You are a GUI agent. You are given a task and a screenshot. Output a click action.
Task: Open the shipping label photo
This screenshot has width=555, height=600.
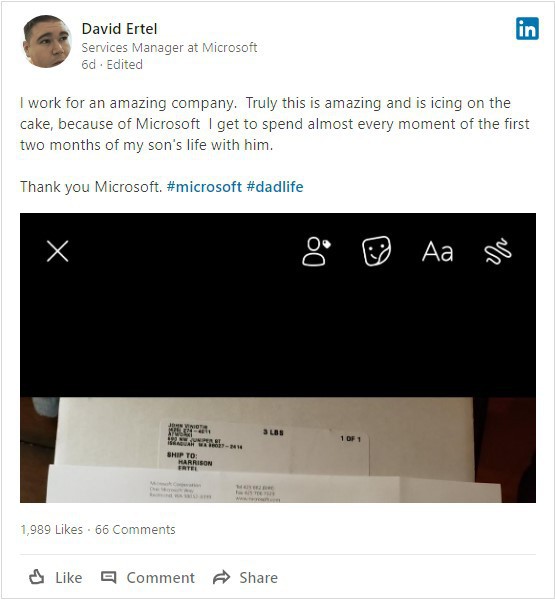coord(278,450)
